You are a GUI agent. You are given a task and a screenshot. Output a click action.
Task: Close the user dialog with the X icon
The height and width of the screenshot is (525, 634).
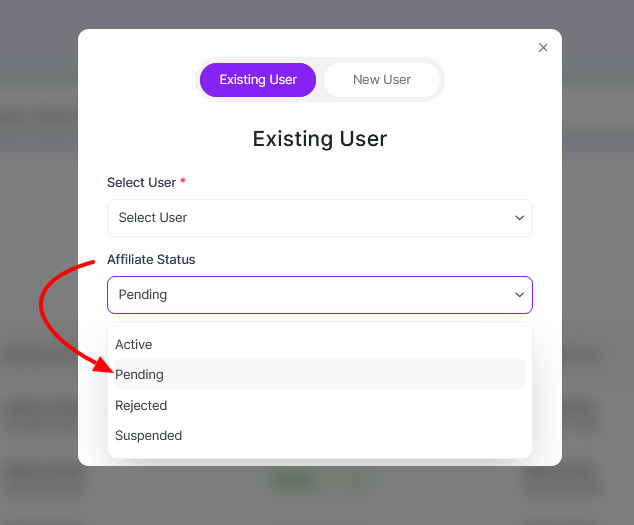[543, 48]
